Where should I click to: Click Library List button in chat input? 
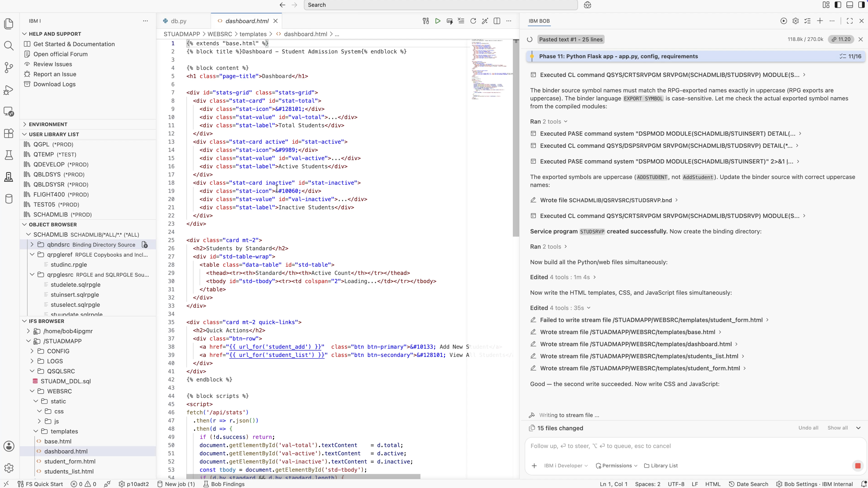coord(661,466)
